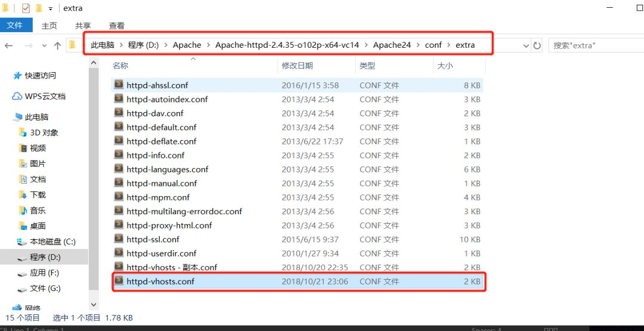Select httpd-multilang-errordoc.conf file name

tap(184, 212)
